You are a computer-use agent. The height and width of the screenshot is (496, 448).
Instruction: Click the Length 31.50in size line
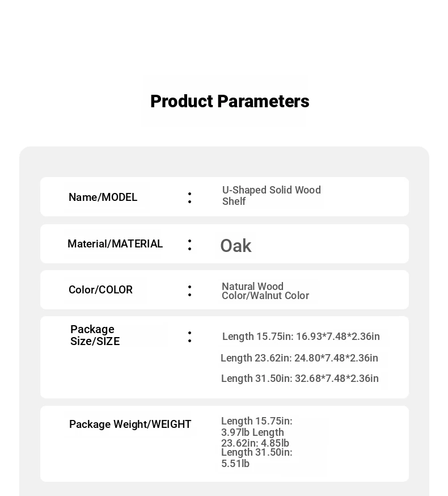coord(300,379)
